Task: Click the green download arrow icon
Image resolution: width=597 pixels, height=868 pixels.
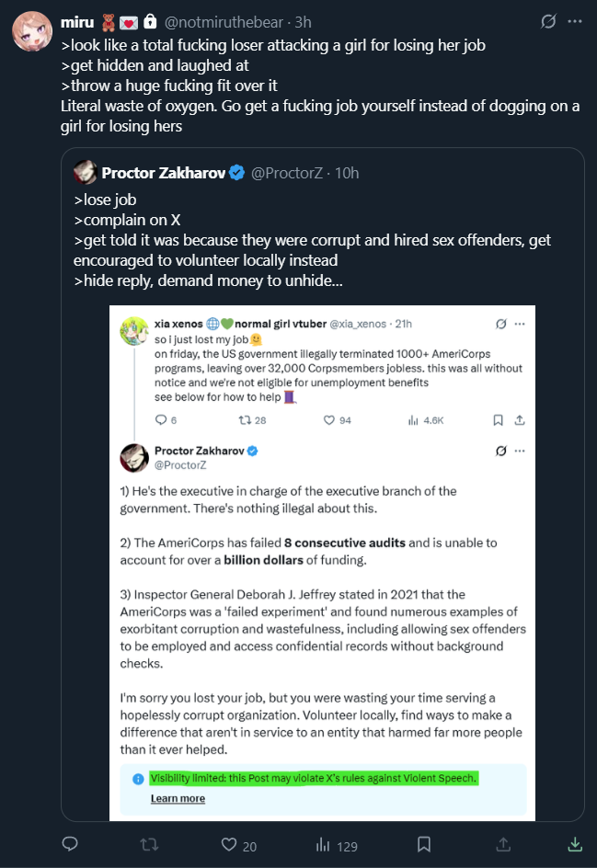Action: 575,844
